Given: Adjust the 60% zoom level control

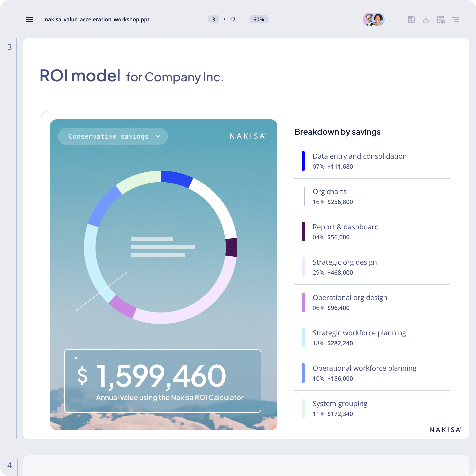Looking at the screenshot, I should 259,19.
